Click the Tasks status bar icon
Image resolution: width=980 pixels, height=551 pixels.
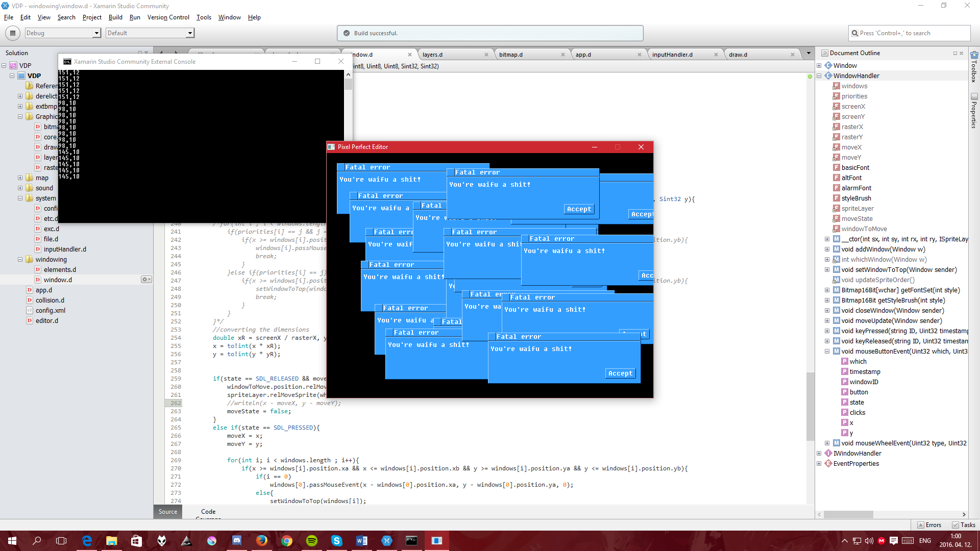[963, 525]
